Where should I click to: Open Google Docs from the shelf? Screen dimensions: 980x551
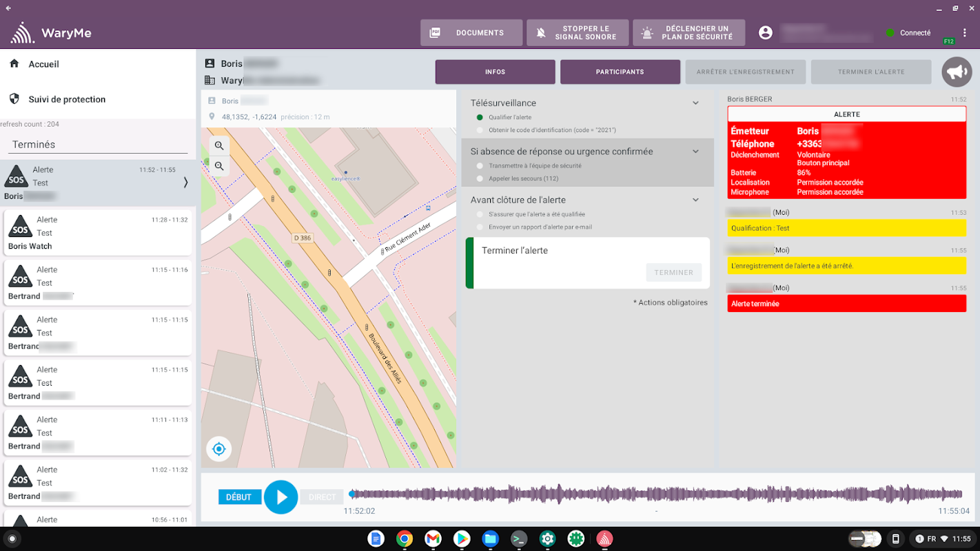click(376, 539)
